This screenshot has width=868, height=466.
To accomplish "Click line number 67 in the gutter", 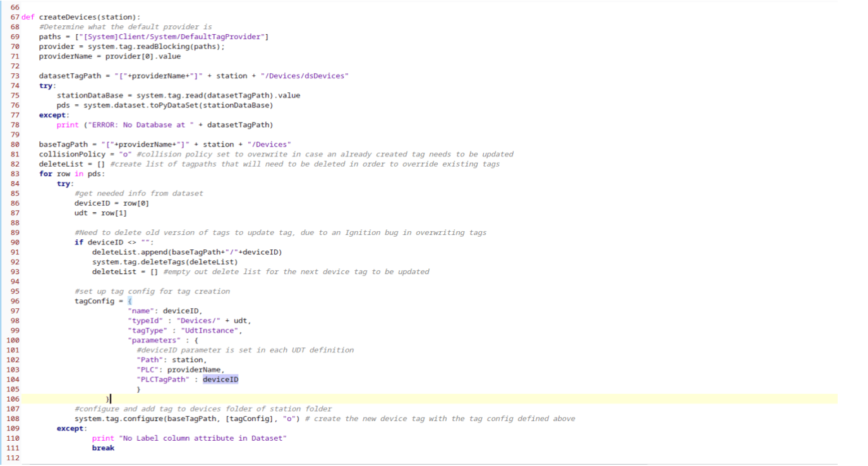I will tap(15, 17).
